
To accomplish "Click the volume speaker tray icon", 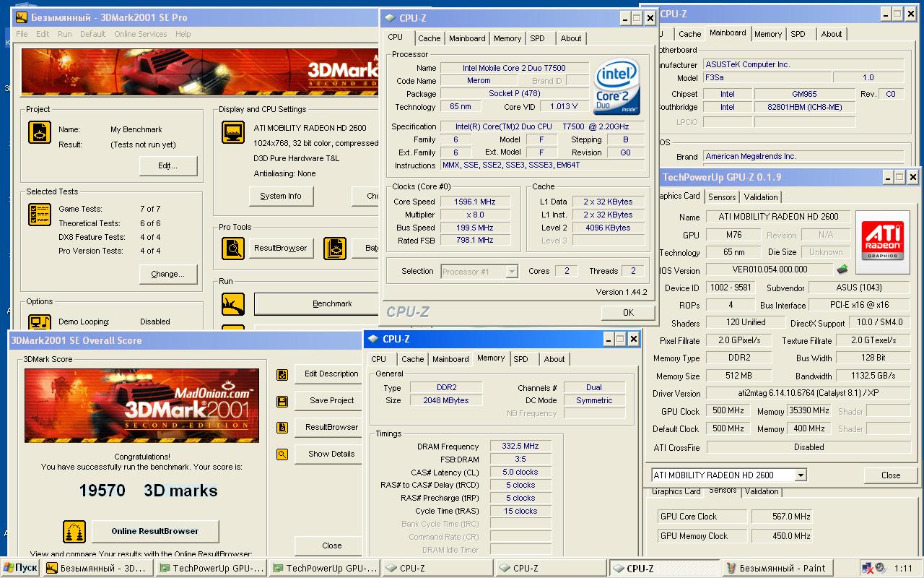I will point(880,569).
